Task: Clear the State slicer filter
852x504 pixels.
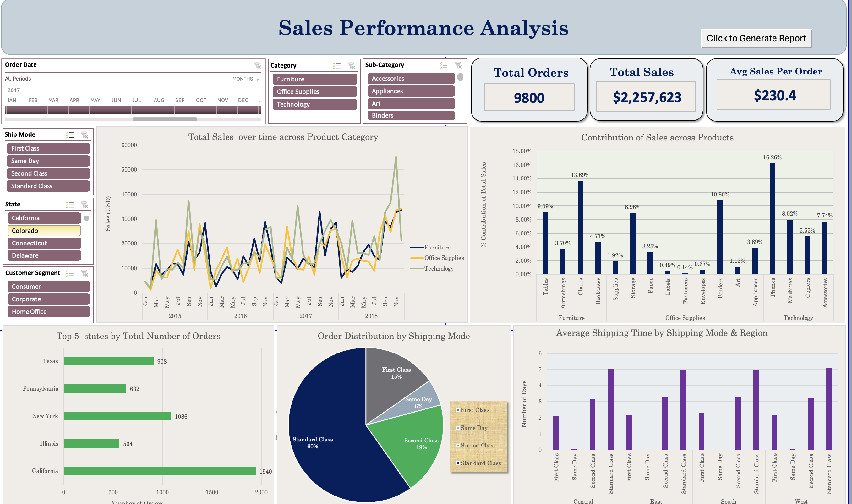Action: [84, 205]
